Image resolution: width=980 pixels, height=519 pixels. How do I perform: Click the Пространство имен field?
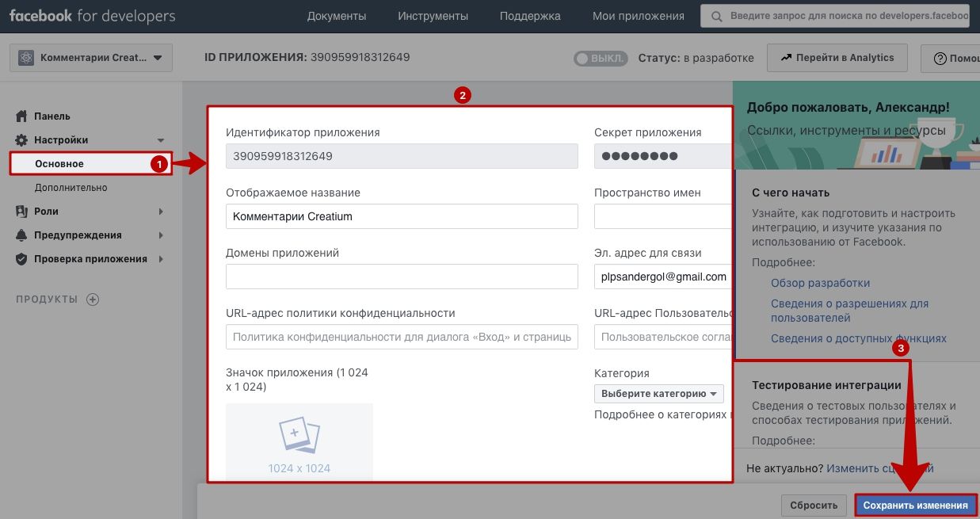(x=662, y=216)
